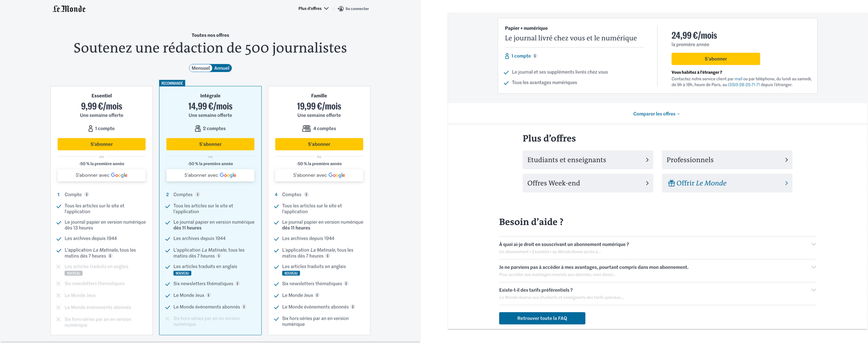Click 'Six hors-séries' text in Famille column
This screenshot has width=868, height=343.
pyautogui.click(x=315, y=321)
